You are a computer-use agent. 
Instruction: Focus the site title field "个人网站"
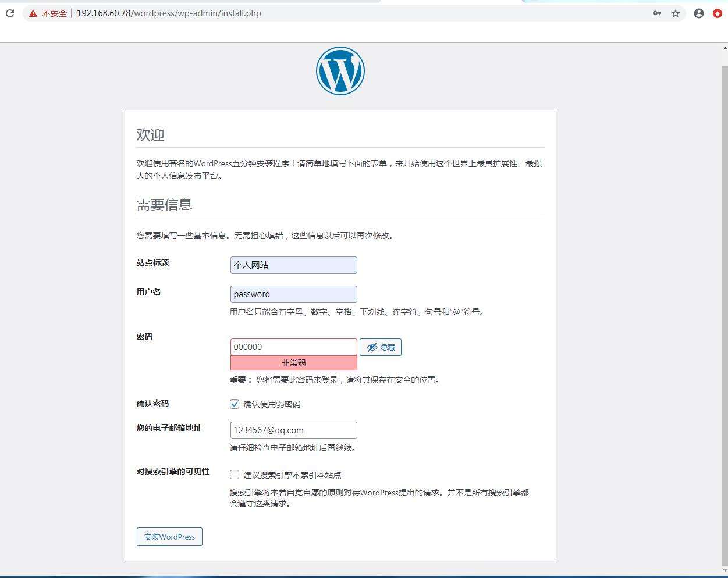[294, 265]
